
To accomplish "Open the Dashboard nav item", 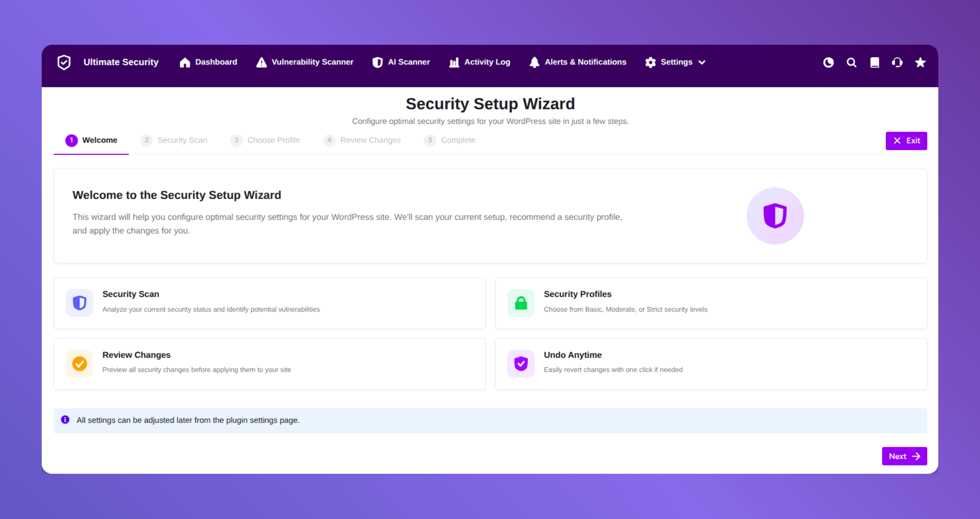I will [208, 62].
